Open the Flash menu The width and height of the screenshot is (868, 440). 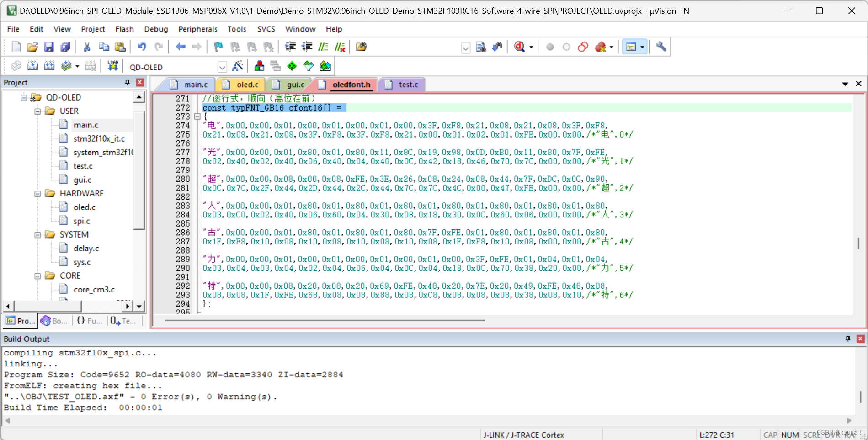point(124,29)
